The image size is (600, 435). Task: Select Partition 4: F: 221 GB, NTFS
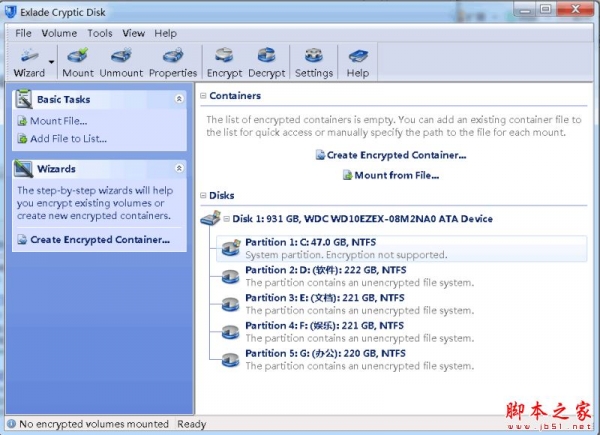[x=401, y=332]
